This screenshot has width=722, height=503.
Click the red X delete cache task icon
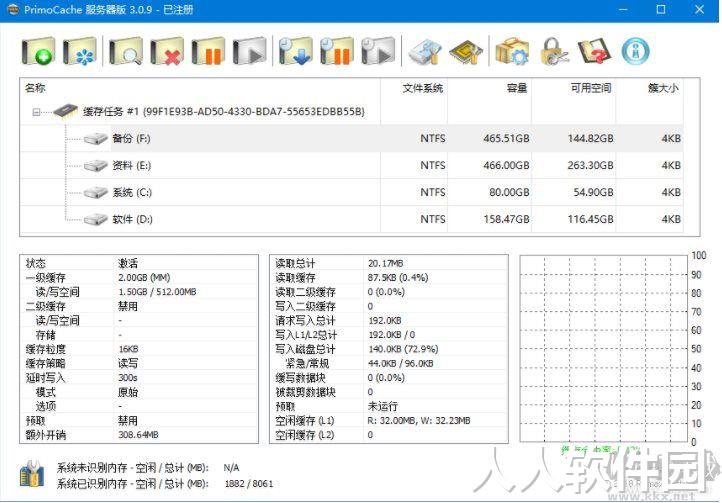click(x=167, y=51)
